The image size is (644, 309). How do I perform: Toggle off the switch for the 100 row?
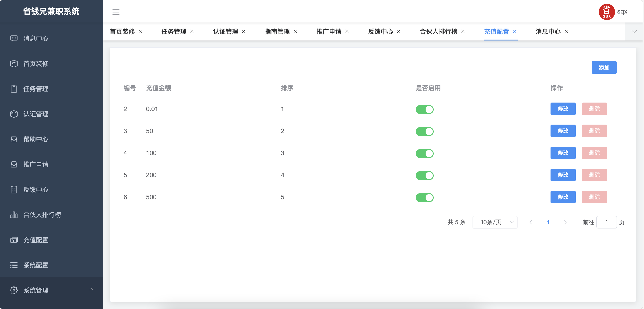424,153
